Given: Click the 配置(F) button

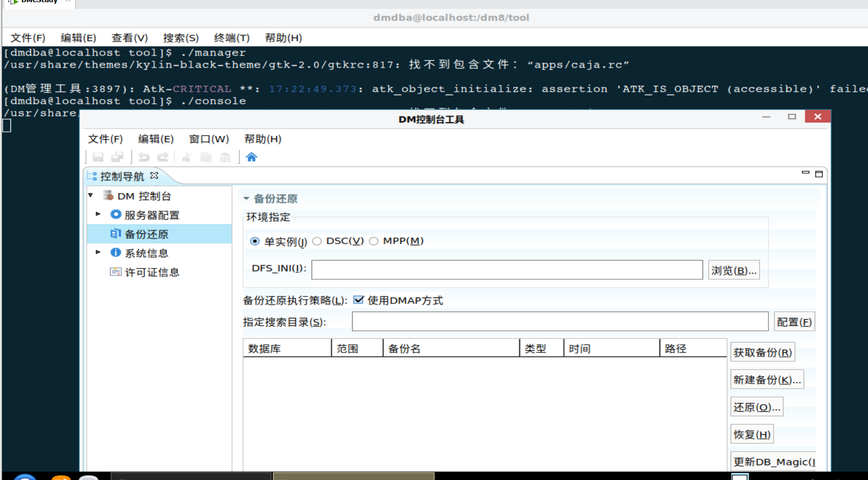Looking at the screenshot, I should click(794, 322).
